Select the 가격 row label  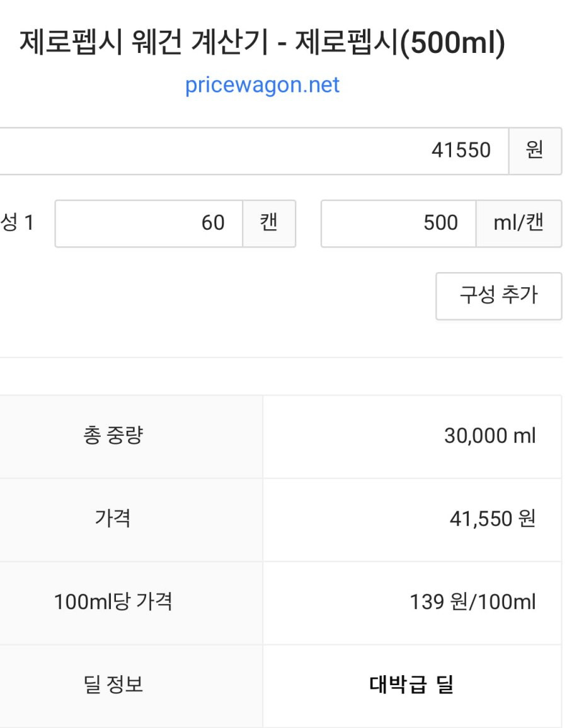(113, 519)
